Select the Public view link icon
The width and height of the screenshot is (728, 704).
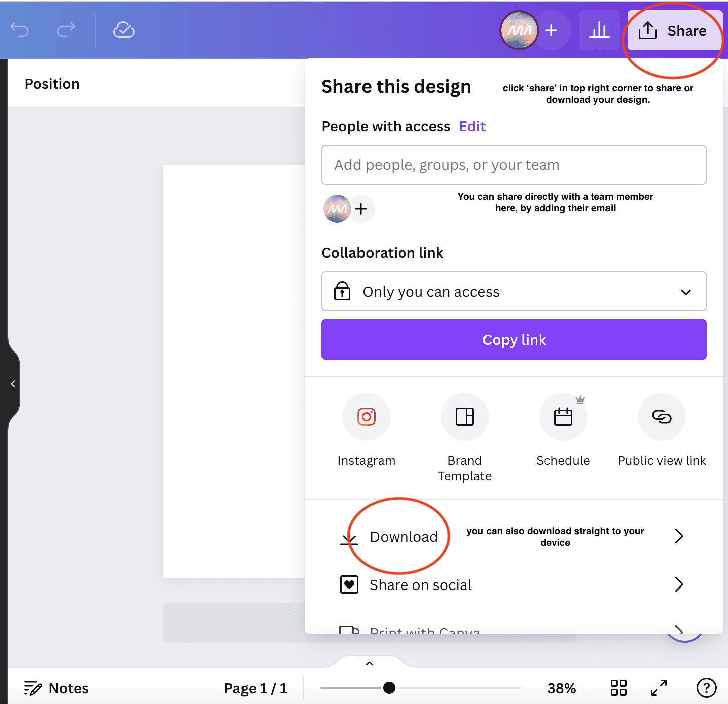(661, 417)
